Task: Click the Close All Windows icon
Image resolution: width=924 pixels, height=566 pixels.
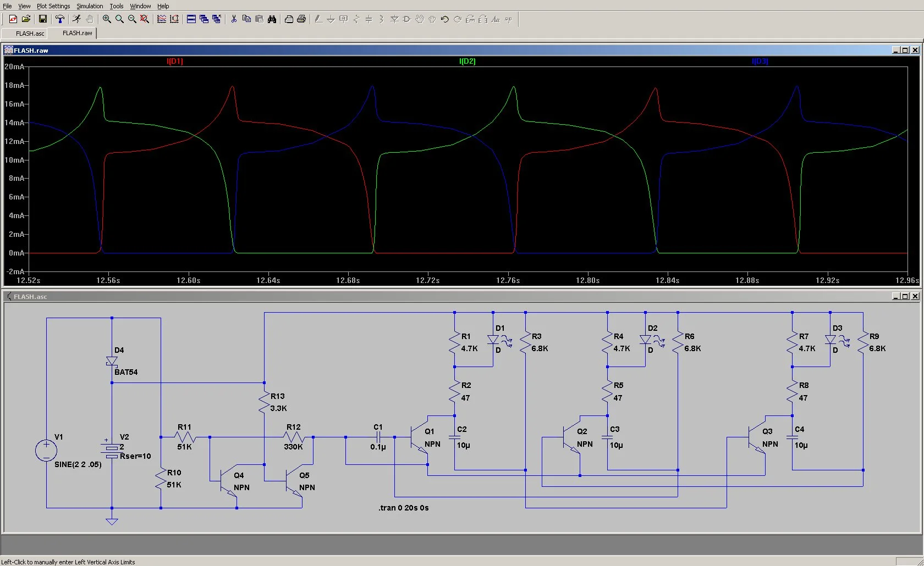Action: (217, 19)
